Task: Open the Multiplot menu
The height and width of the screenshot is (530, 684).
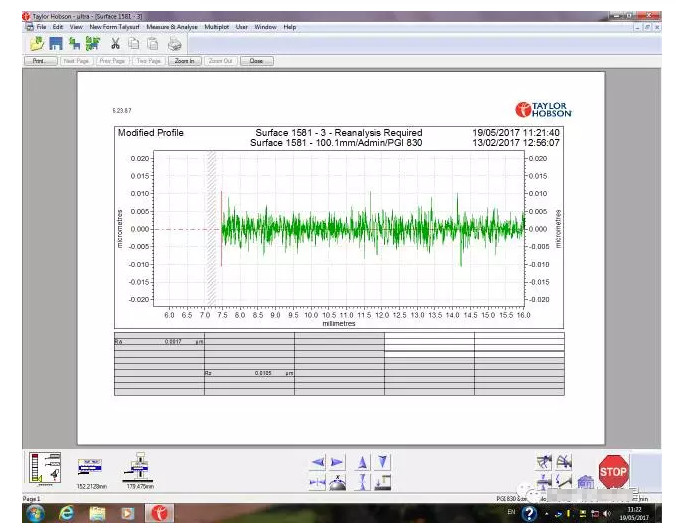Action: click(x=216, y=27)
